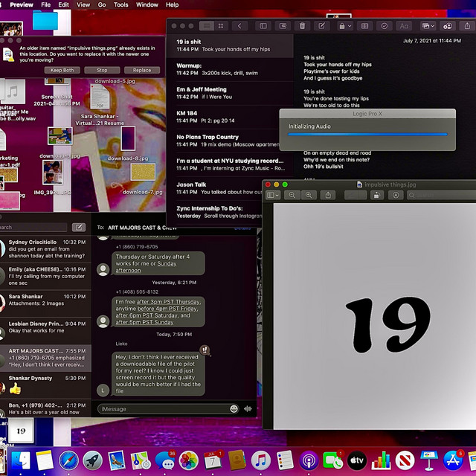Click the checklist icon in Notes toolbar
Screen dimensions: 476x476
(384, 25)
